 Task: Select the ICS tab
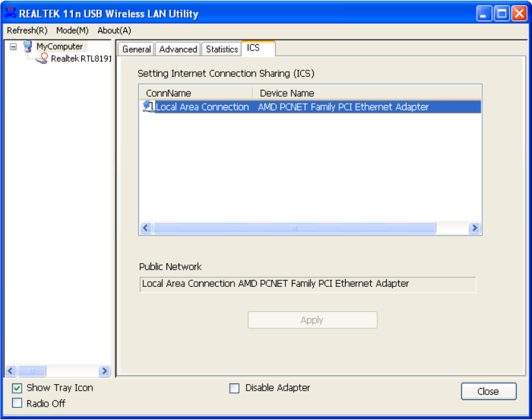pos(258,48)
